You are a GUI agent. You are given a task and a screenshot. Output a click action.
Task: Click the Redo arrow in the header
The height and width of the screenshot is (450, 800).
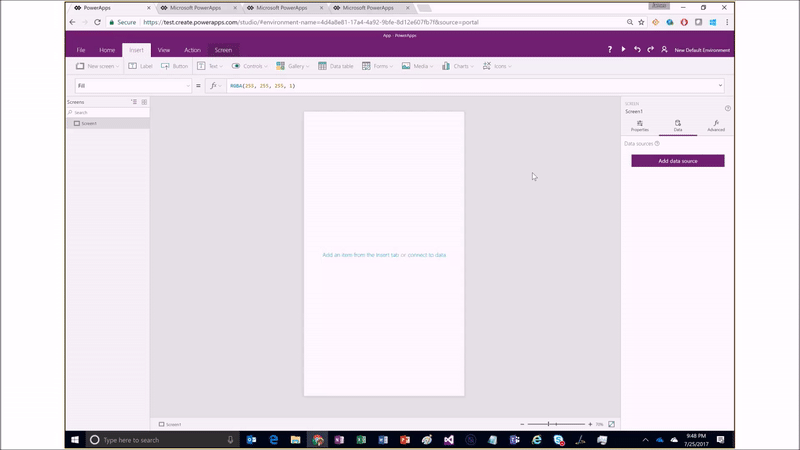pos(650,49)
